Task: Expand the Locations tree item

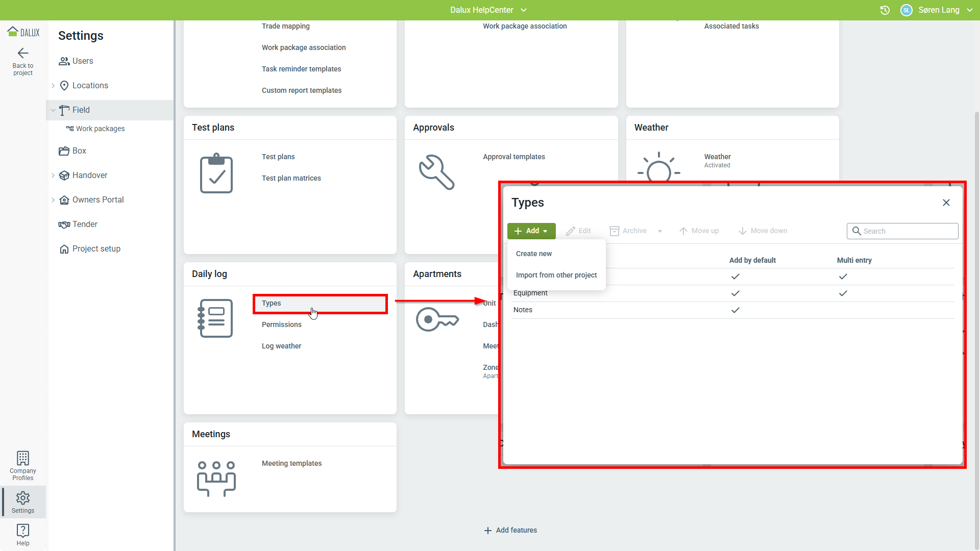Action: click(53, 86)
